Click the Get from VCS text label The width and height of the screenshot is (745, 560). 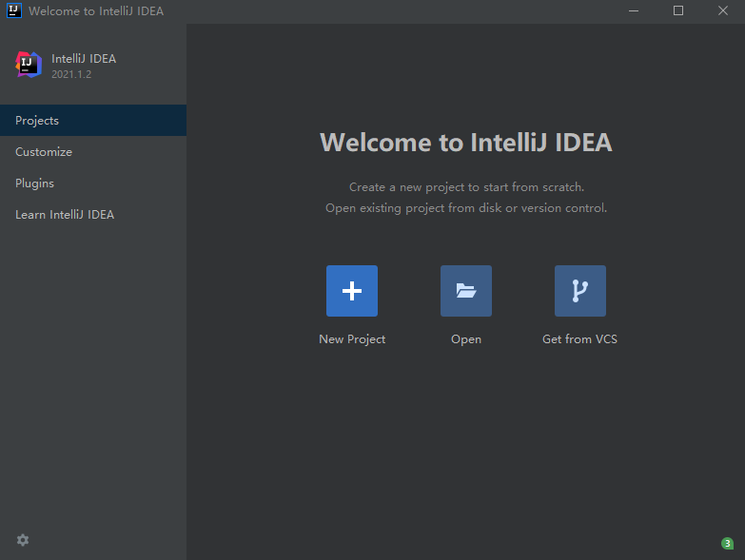(579, 339)
